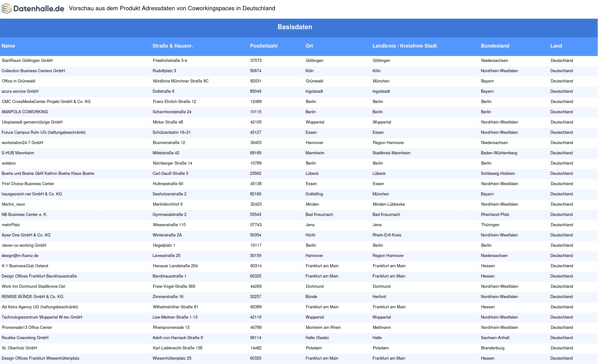Click the Landkreis / Kreisfreie Stadt header

405,46
